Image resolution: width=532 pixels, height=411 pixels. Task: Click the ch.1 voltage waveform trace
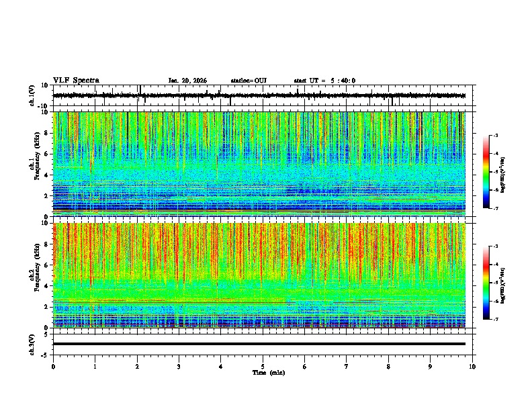coord(259,95)
